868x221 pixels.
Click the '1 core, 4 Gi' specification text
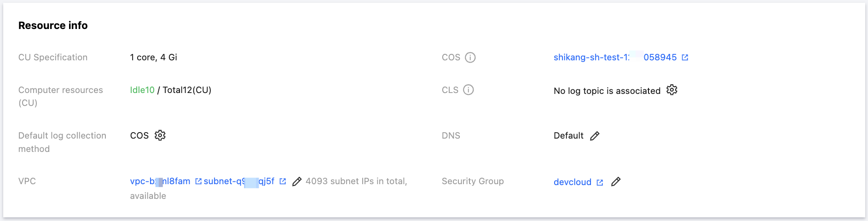(154, 58)
